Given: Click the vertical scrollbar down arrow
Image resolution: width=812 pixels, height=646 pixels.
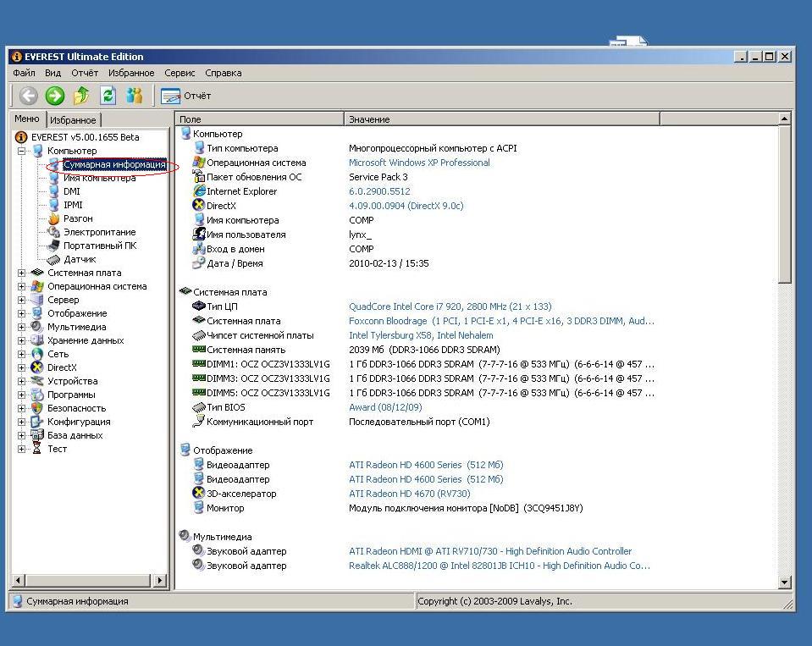Looking at the screenshot, I should [784, 583].
